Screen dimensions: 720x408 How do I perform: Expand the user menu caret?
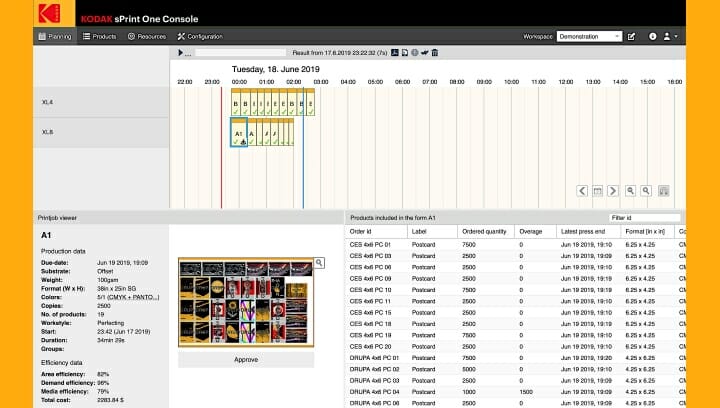tap(676, 37)
